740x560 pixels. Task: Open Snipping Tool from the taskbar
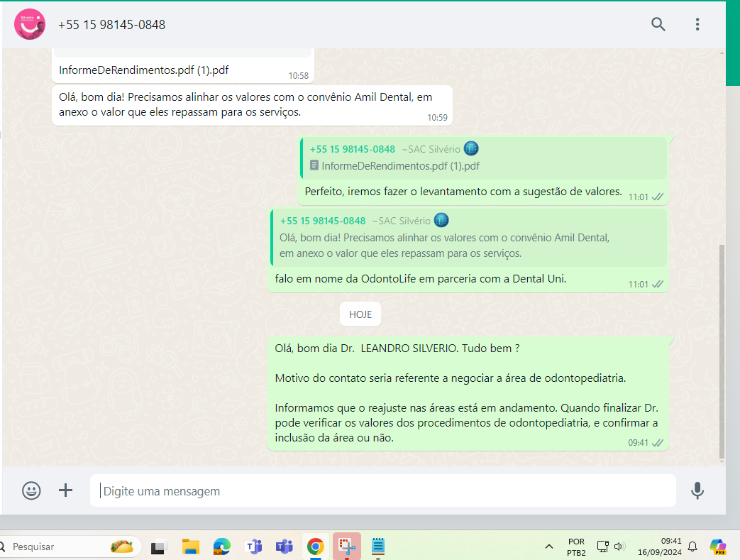pyautogui.click(x=347, y=547)
